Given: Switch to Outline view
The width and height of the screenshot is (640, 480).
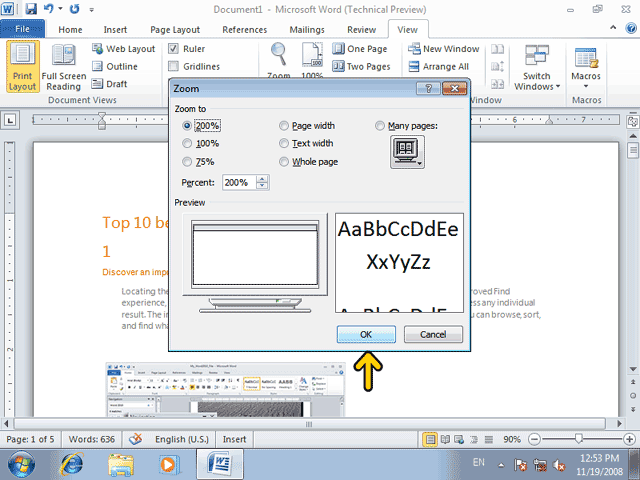Looking at the screenshot, I should pyautogui.click(x=115, y=66).
